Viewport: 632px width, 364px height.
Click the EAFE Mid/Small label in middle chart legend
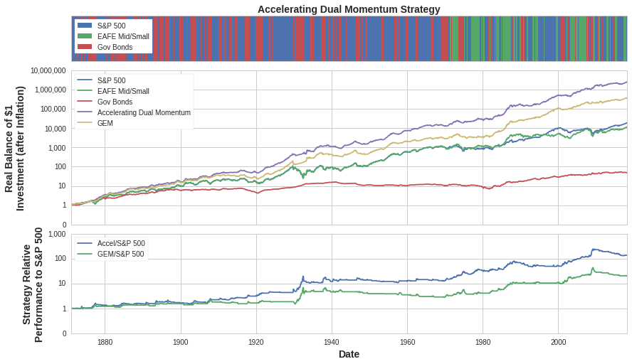(123, 91)
